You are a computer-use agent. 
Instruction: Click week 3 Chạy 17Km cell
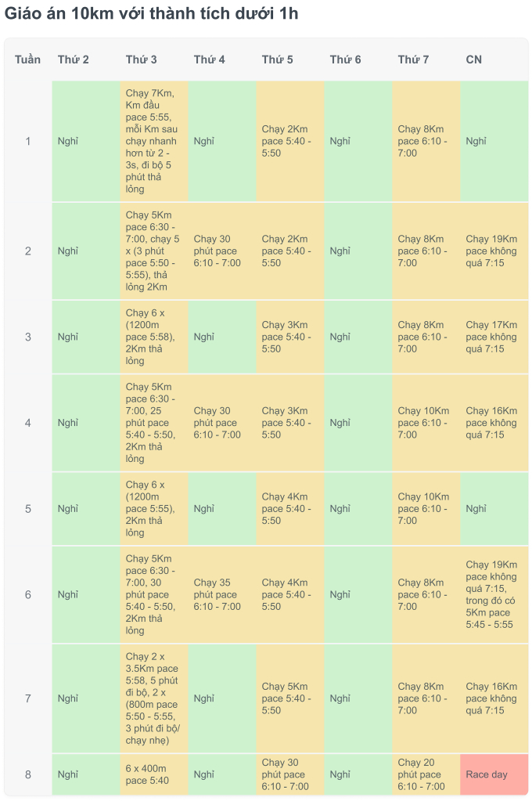coord(494,337)
